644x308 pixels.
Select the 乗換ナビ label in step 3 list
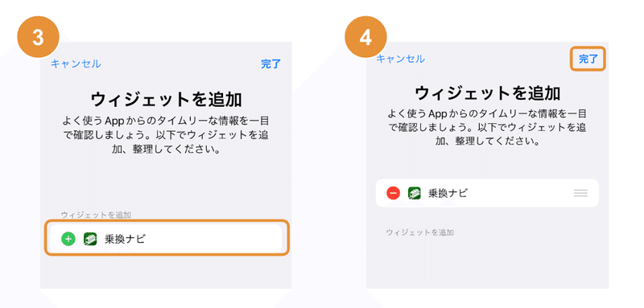click(125, 239)
